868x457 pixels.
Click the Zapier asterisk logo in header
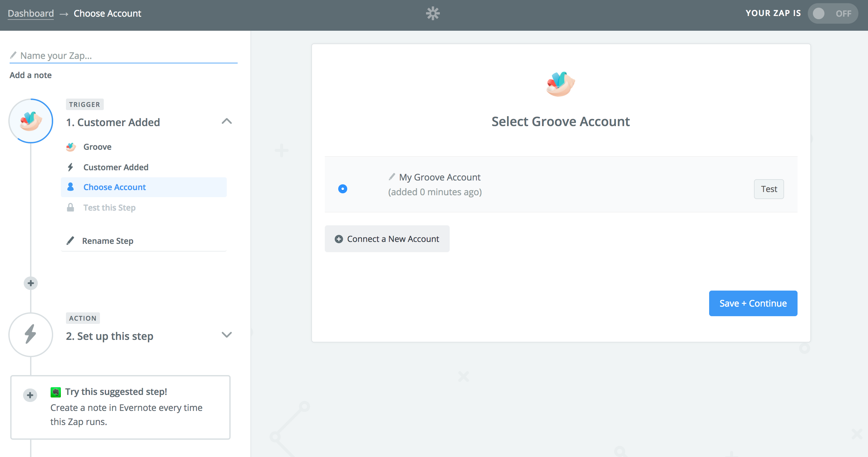pyautogui.click(x=433, y=13)
